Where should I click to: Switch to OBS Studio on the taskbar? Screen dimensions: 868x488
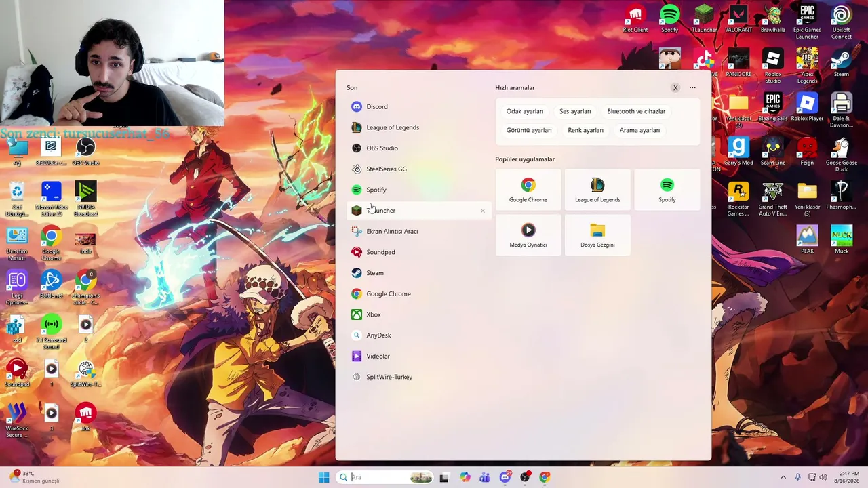pos(525,477)
